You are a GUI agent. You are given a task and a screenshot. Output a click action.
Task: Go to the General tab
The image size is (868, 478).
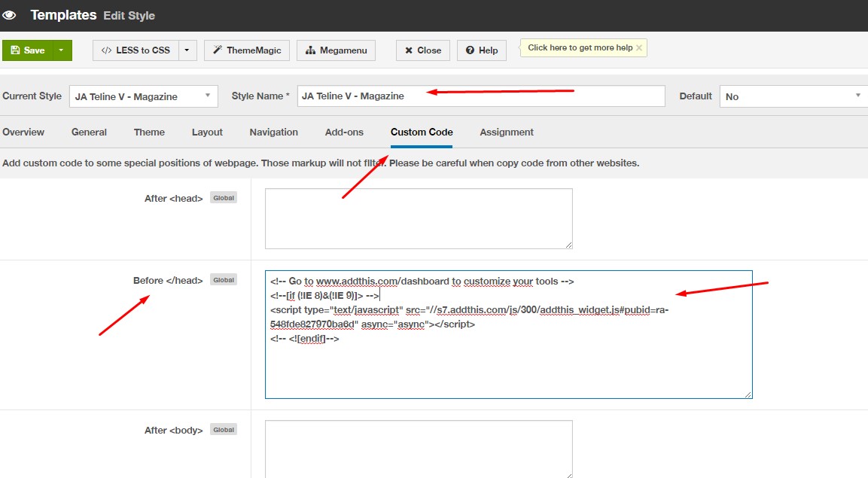(x=89, y=132)
